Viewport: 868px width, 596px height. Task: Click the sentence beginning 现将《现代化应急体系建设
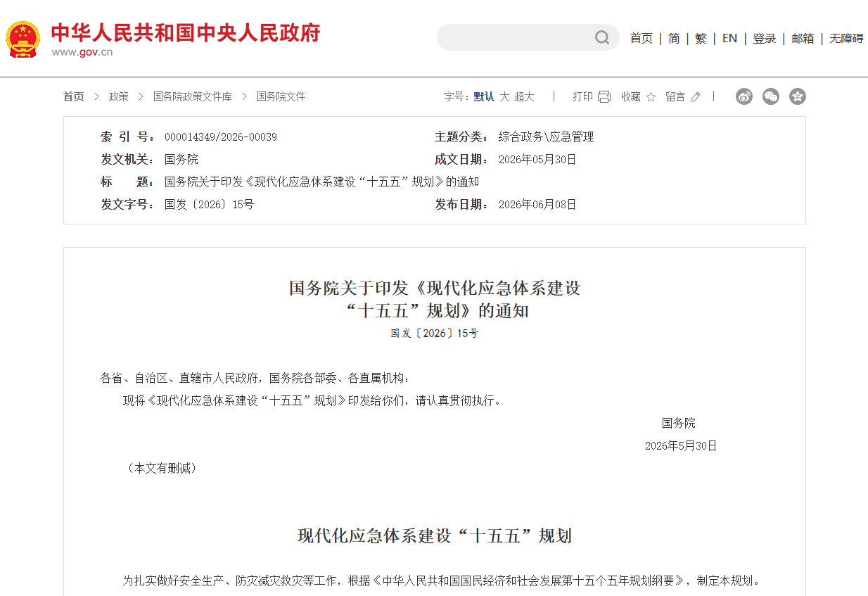click(x=313, y=401)
